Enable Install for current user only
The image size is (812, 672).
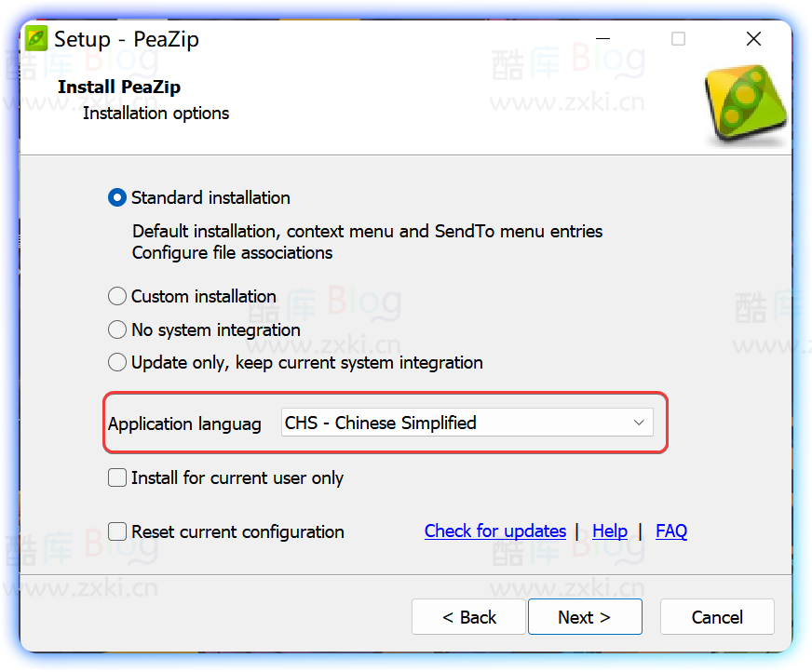pyautogui.click(x=116, y=477)
